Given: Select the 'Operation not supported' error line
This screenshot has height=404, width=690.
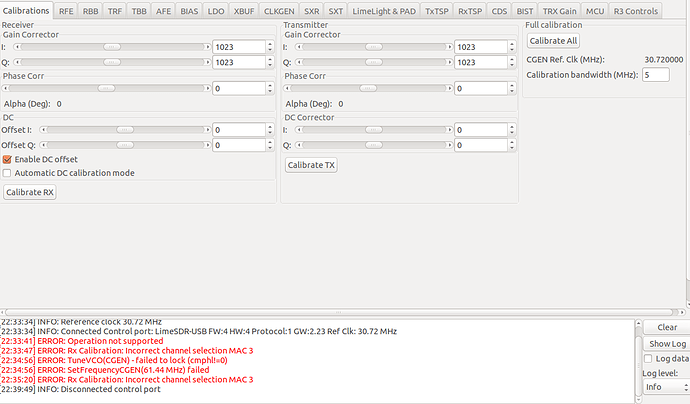Looking at the screenshot, I should 82,341.
